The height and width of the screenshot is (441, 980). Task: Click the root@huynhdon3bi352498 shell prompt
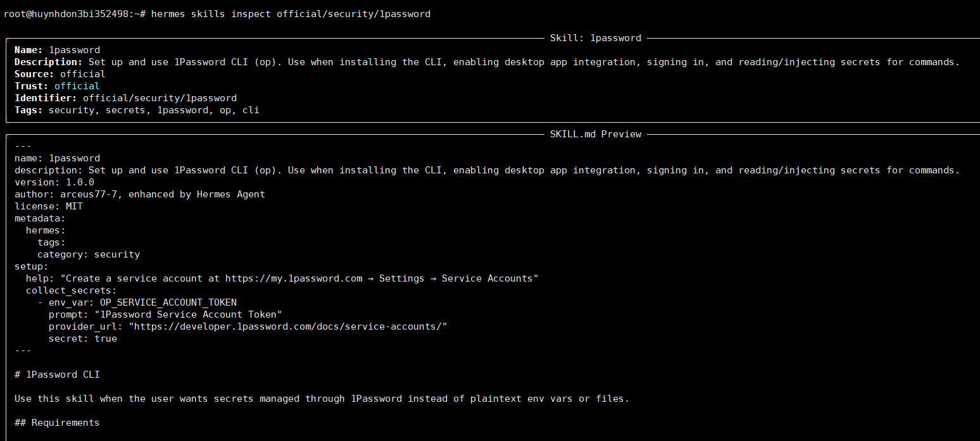click(x=70, y=14)
